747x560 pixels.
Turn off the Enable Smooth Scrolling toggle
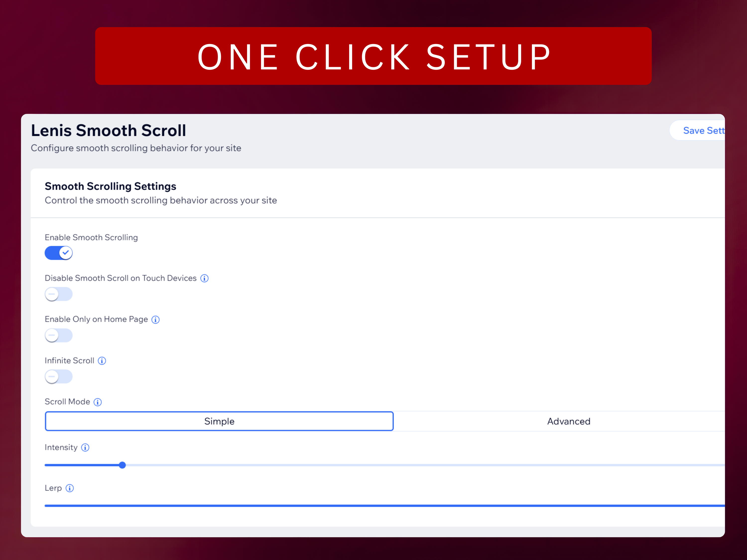coord(59,253)
